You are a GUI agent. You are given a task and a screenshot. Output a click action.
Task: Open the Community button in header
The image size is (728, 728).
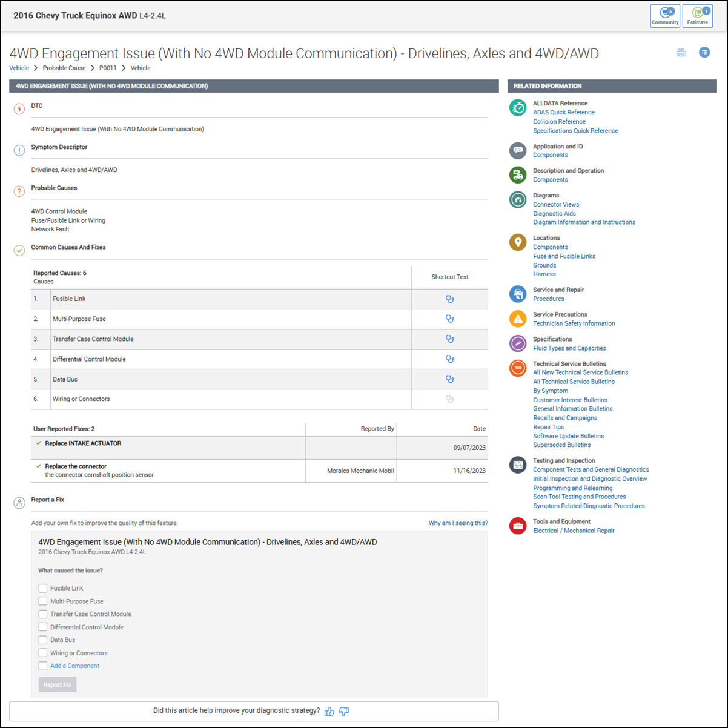664,16
